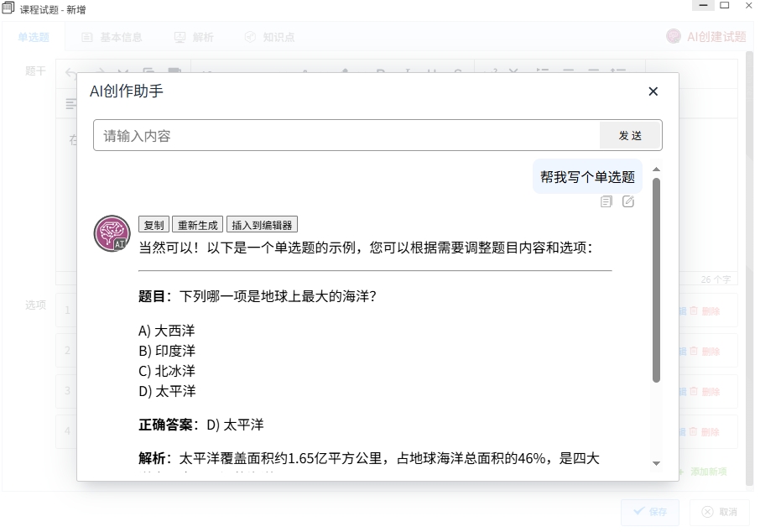Close the AI创作助手 dialog
The height and width of the screenshot is (532, 760).
pyautogui.click(x=653, y=91)
